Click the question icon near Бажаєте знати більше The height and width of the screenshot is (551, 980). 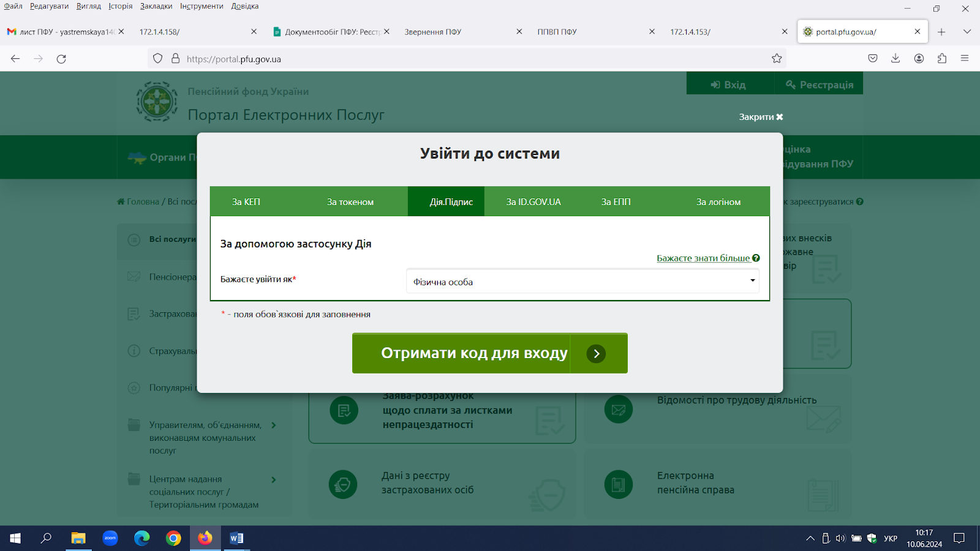click(x=756, y=258)
